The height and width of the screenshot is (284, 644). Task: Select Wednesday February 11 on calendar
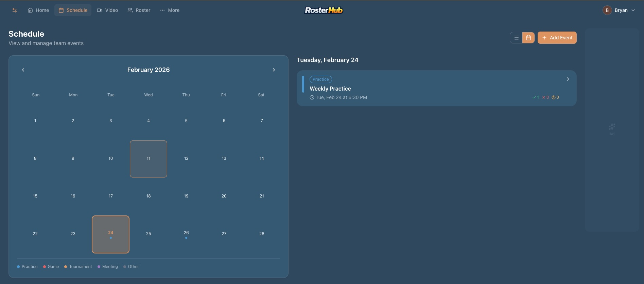pos(149,159)
